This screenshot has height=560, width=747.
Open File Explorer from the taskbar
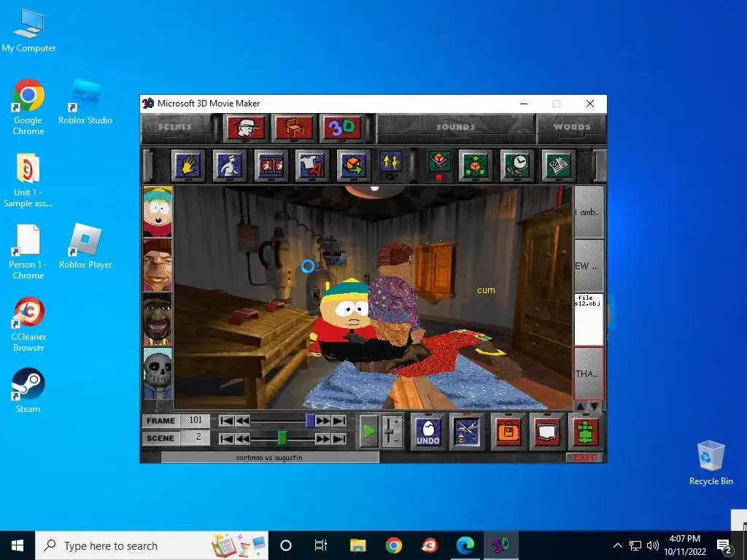point(357,545)
